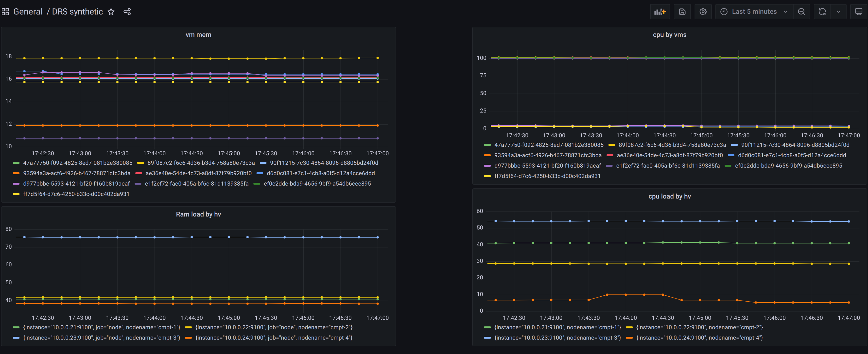Open the cpu load by hv panel menu
Screen dimensions: 868x354
coord(669,196)
